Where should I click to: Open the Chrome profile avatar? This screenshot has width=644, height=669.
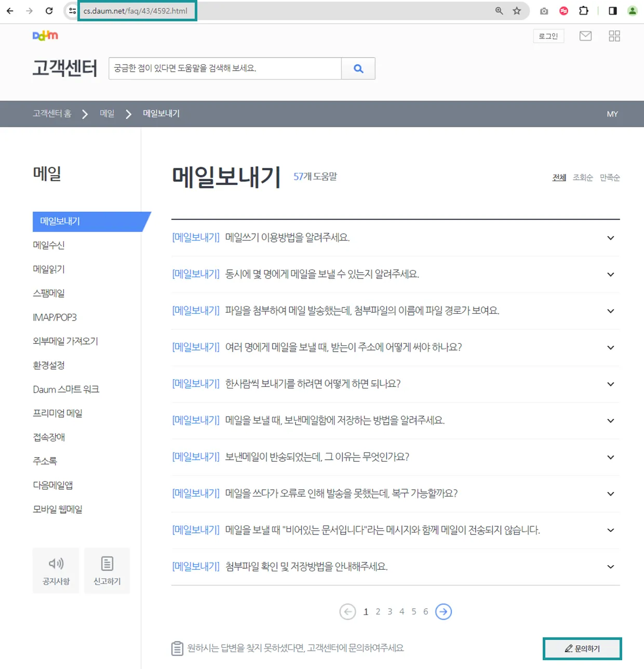pyautogui.click(x=632, y=11)
